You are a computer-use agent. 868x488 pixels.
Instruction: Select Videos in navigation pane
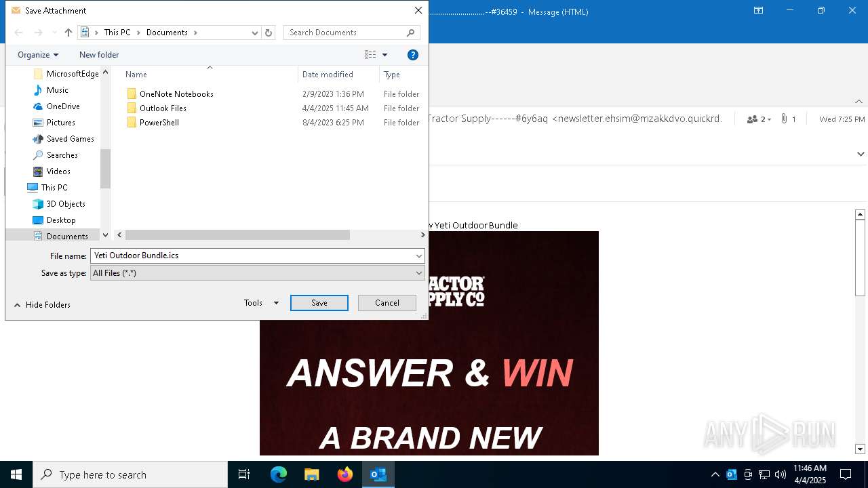(x=52, y=171)
